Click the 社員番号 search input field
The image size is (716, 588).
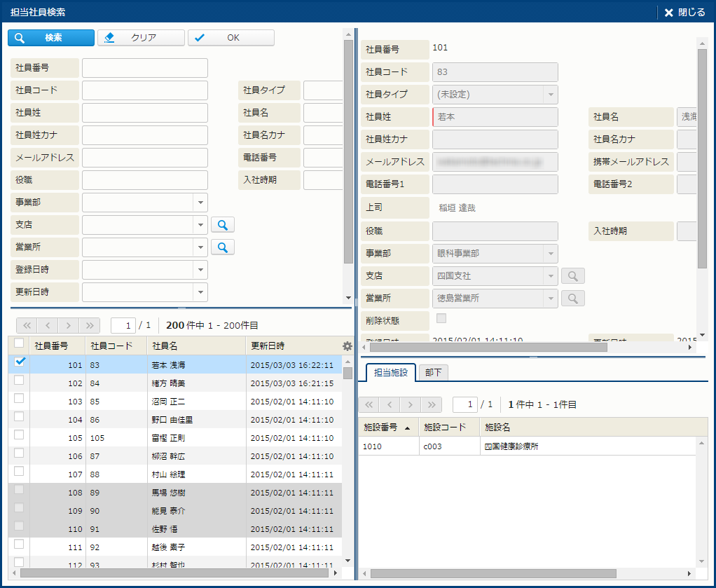click(x=145, y=68)
